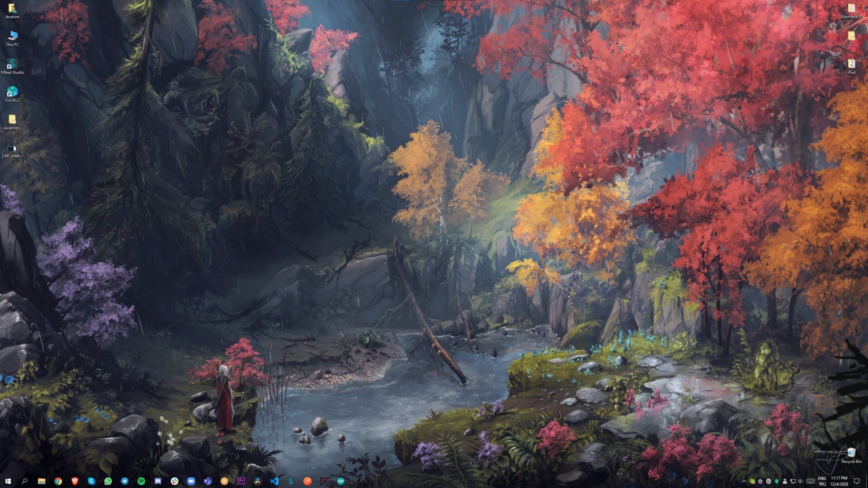
Task: Expand the hidden system tray icons
Action: 744,481
